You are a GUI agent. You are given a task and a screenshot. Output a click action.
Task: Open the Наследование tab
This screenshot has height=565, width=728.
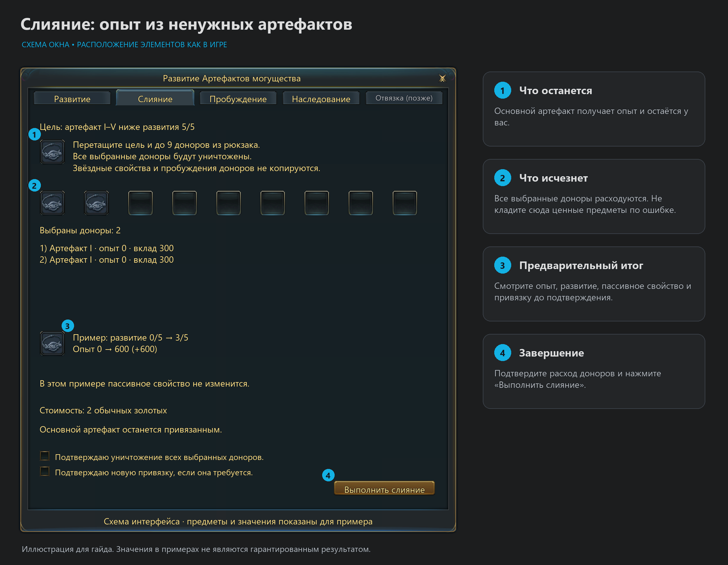click(x=321, y=99)
